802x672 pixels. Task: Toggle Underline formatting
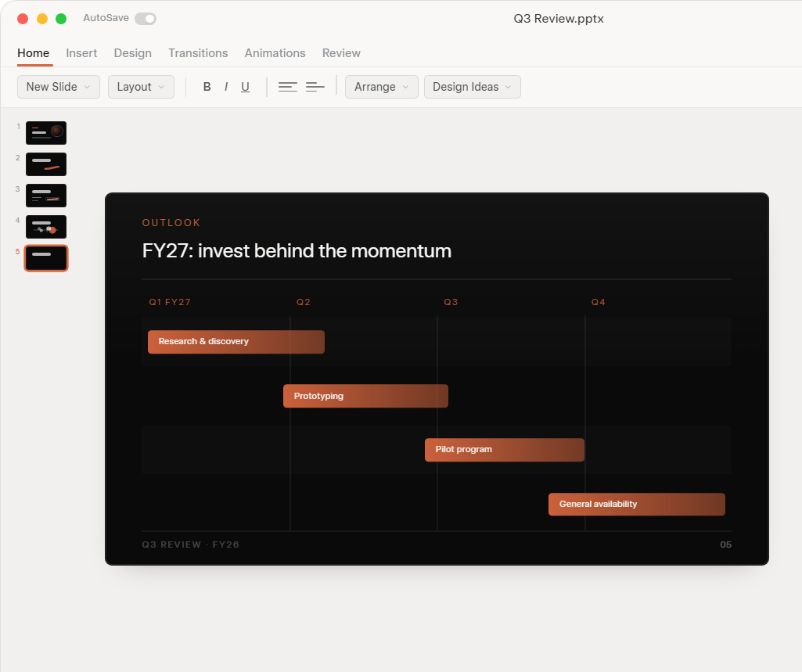[x=245, y=87]
